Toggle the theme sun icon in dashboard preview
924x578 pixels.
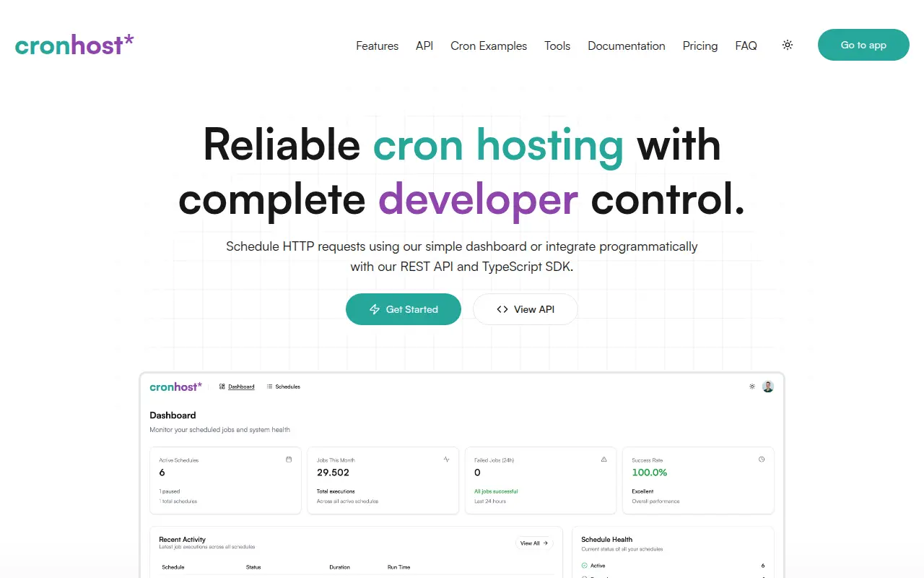click(752, 387)
